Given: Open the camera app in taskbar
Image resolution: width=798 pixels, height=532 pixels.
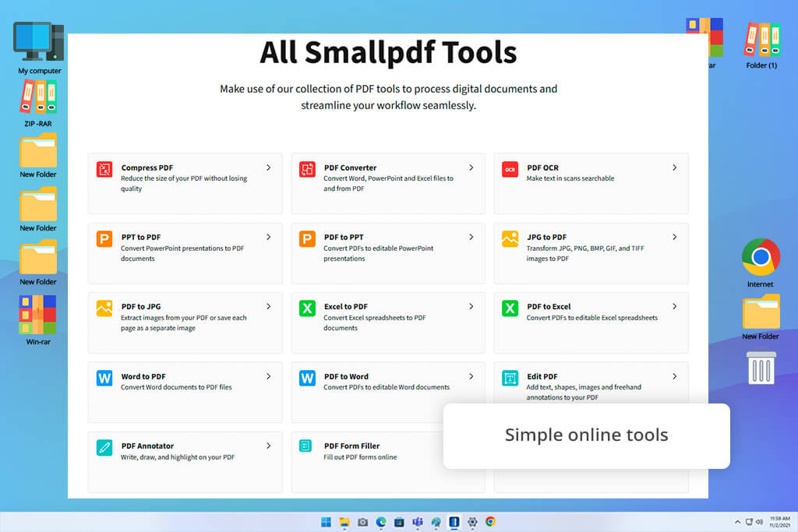Looking at the screenshot, I should (x=363, y=522).
